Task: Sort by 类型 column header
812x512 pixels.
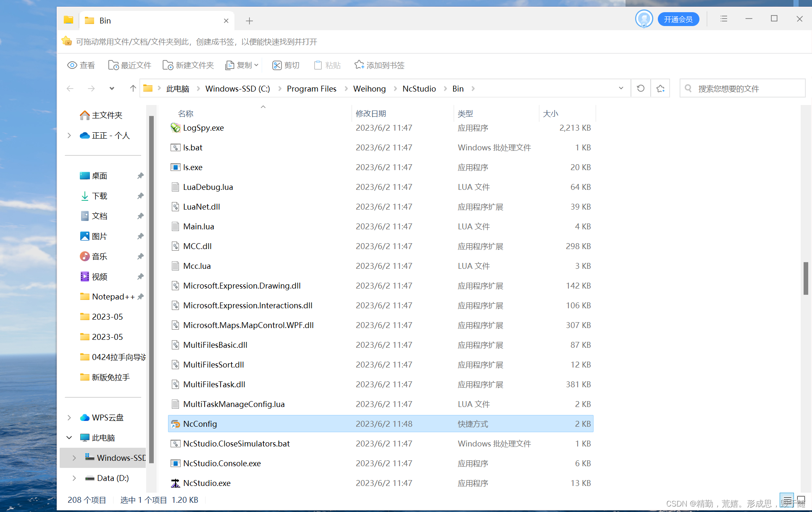Action: tap(465, 113)
